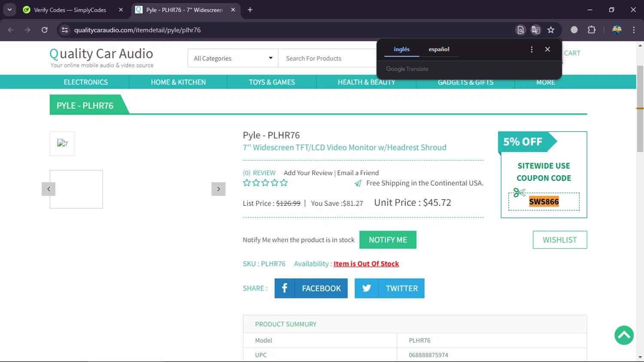Reload the current page
This screenshot has height=362, width=644.
click(x=45, y=30)
